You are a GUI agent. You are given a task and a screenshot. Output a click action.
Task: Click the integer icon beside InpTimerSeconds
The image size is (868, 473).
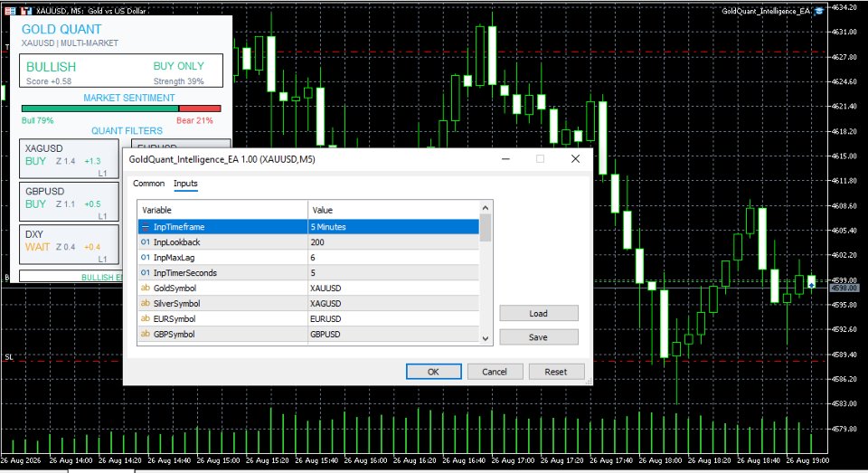pyautogui.click(x=146, y=272)
